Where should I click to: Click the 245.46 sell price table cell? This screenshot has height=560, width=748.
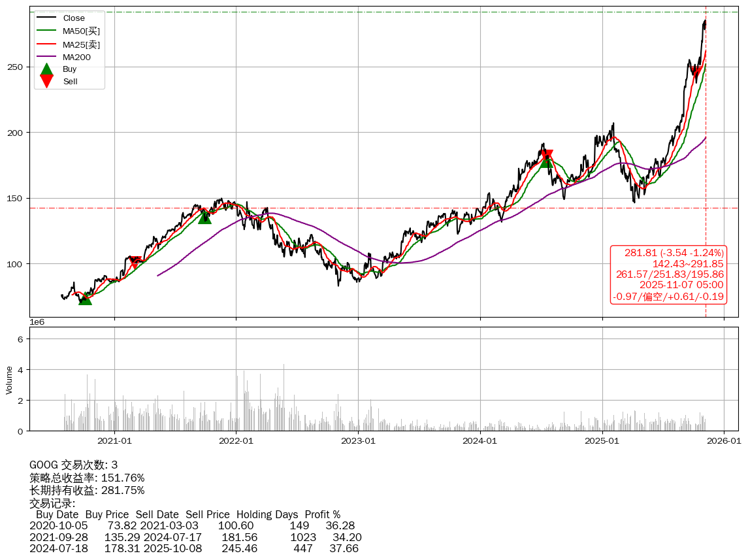pos(240,549)
